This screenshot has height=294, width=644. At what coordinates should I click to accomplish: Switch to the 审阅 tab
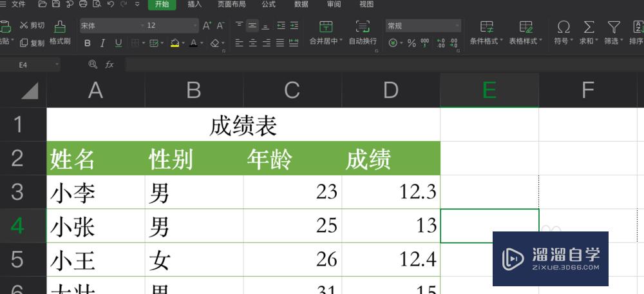[x=334, y=5]
